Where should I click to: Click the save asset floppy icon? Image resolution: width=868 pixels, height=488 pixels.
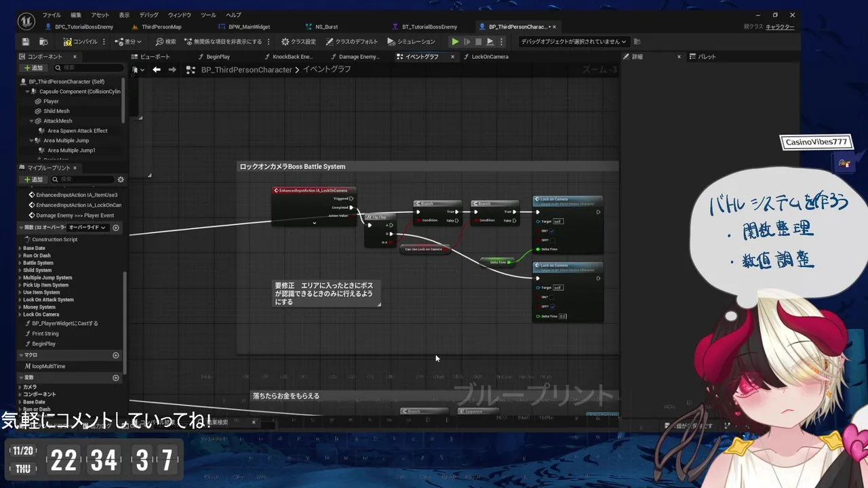pyautogui.click(x=26, y=41)
